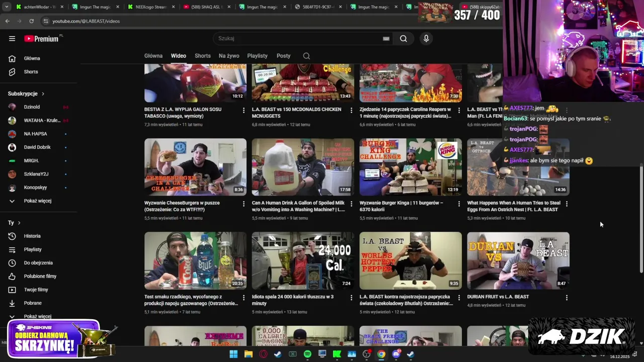Screen dimensions: 644x362
Task: Open more options for Spoiled Milk video
Action: [351, 204]
